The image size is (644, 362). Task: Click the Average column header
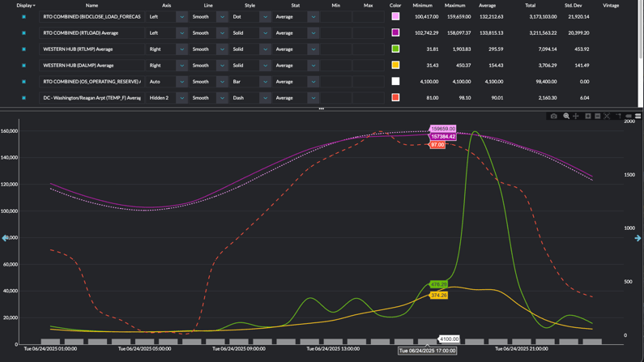point(487,6)
